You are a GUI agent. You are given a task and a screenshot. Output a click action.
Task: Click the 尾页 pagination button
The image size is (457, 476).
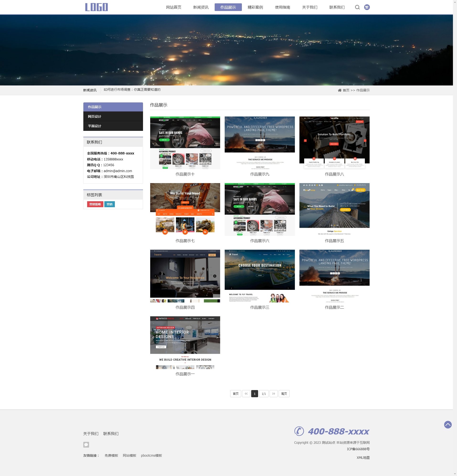click(x=284, y=394)
